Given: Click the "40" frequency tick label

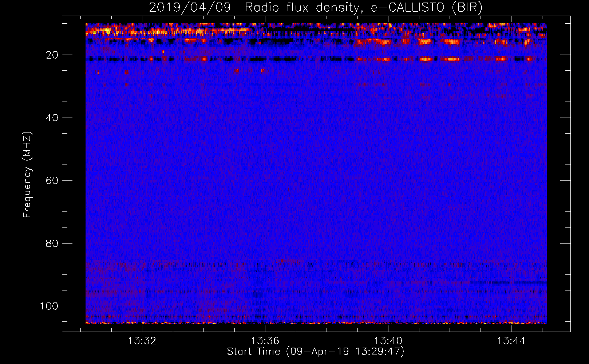Looking at the screenshot, I should click(52, 118).
